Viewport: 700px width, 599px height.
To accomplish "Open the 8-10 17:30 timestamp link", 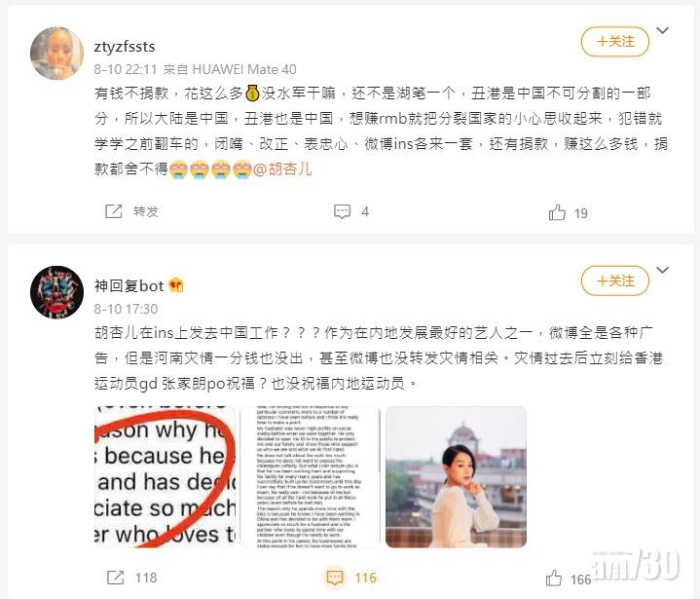I will point(126,309).
